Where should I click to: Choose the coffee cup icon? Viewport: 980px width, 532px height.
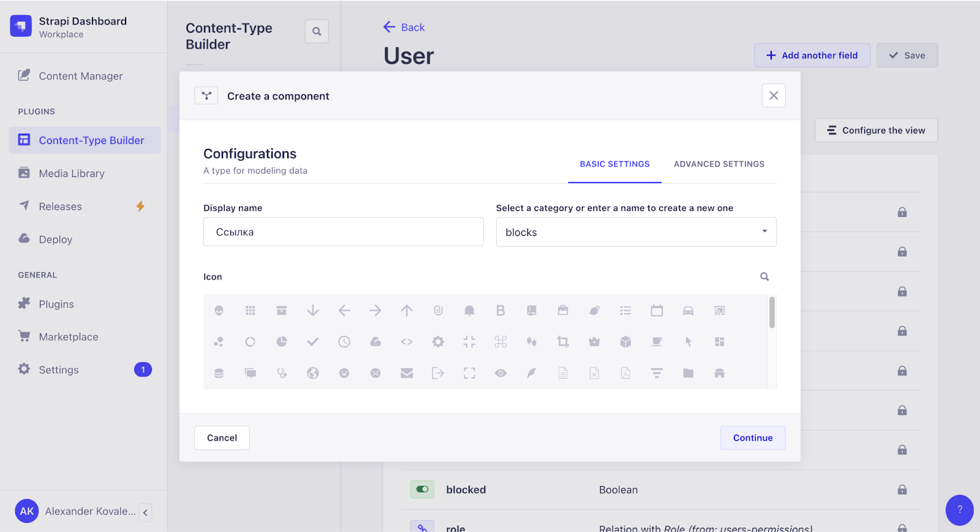point(657,342)
